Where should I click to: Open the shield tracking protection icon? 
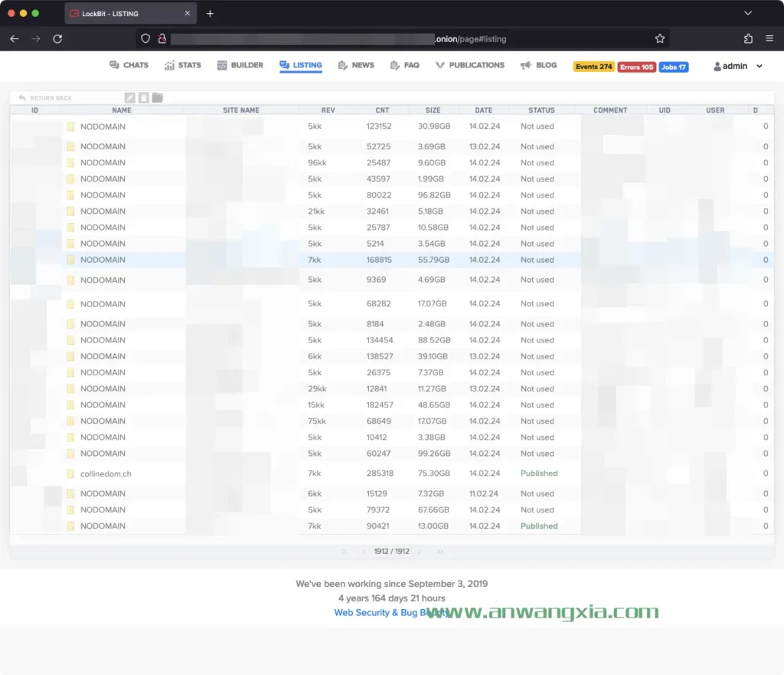click(145, 38)
